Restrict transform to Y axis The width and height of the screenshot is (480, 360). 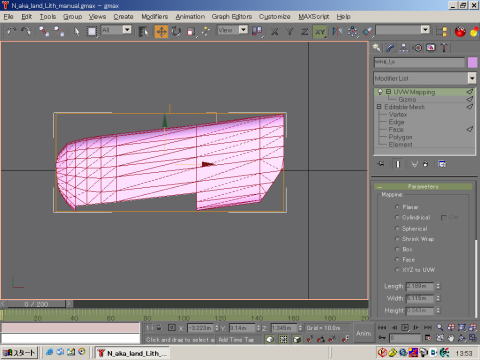[290, 31]
